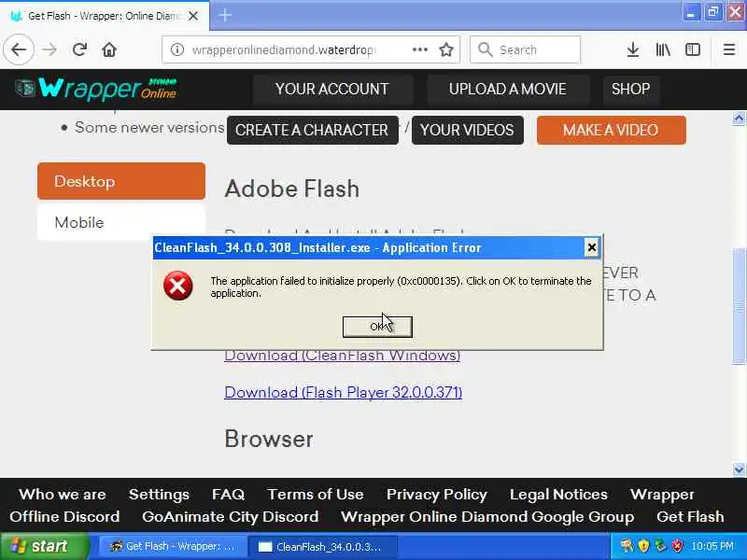Open the Downloads arrow panel
Screen dimensions: 747x560
pyautogui.click(x=633, y=49)
